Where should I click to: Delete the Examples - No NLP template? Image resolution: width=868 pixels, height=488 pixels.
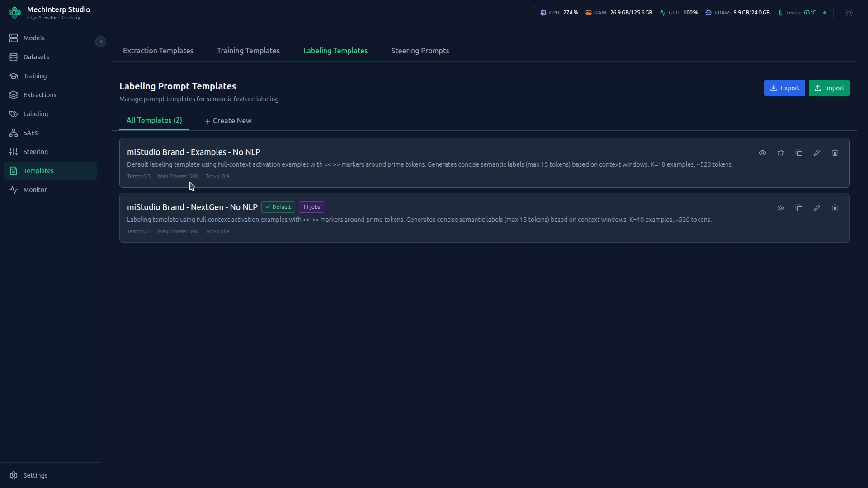point(835,153)
